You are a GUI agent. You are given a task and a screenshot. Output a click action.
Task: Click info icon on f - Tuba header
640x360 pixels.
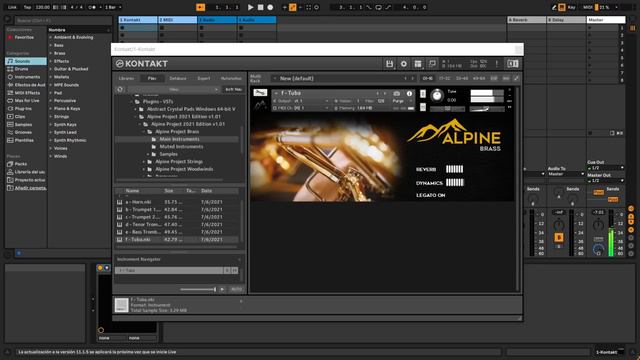pos(409,93)
